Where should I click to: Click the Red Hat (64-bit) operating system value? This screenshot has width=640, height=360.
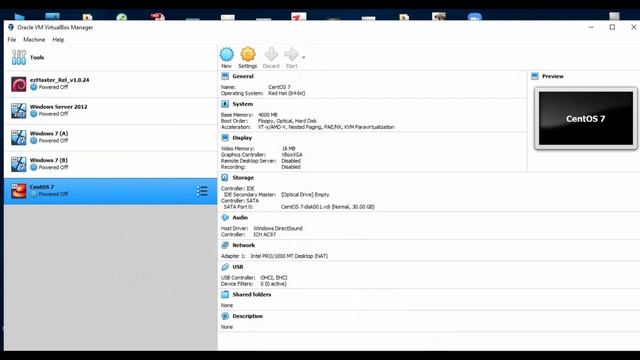(287, 93)
